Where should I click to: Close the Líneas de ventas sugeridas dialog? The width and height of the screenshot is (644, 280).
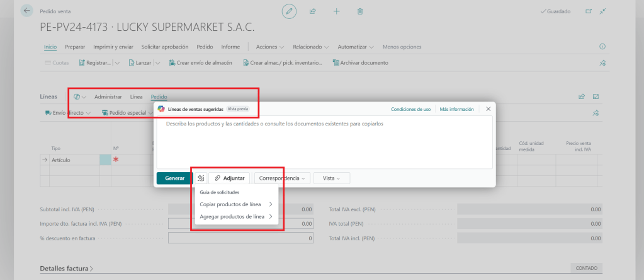(x=488, y=109)
